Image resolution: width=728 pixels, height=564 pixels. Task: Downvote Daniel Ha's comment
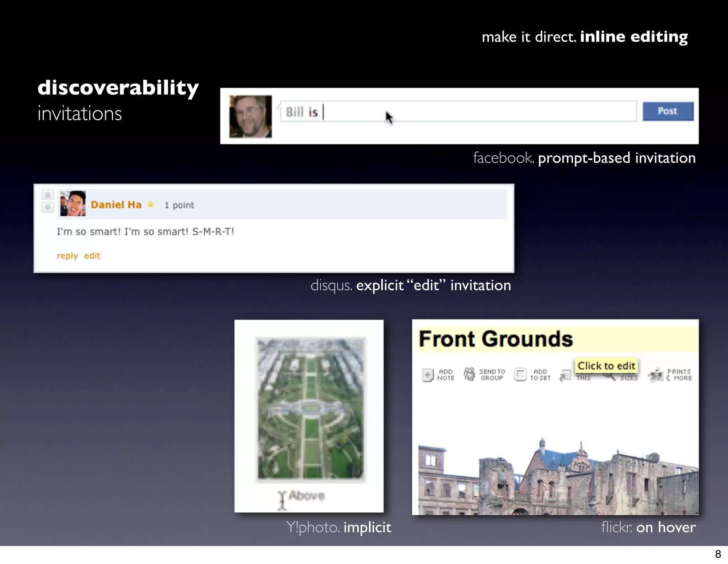point(48,207)
